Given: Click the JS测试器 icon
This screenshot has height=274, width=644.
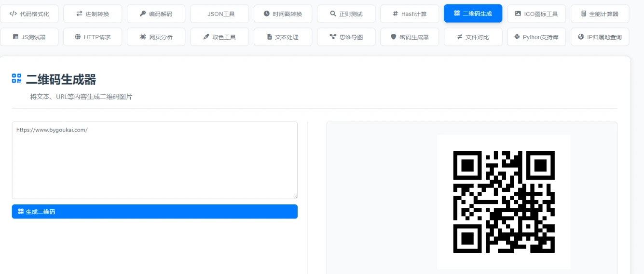Looking at the screenshot, I should [x=15, y=37].
